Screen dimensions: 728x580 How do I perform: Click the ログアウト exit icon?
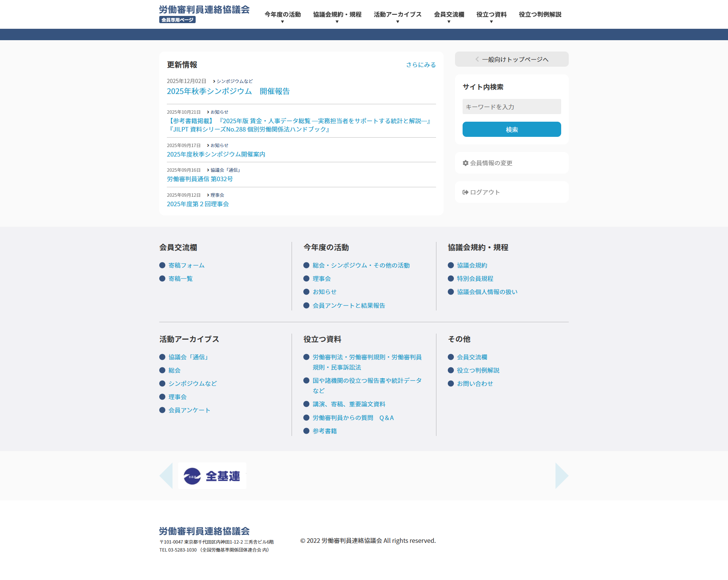[465, 192]
